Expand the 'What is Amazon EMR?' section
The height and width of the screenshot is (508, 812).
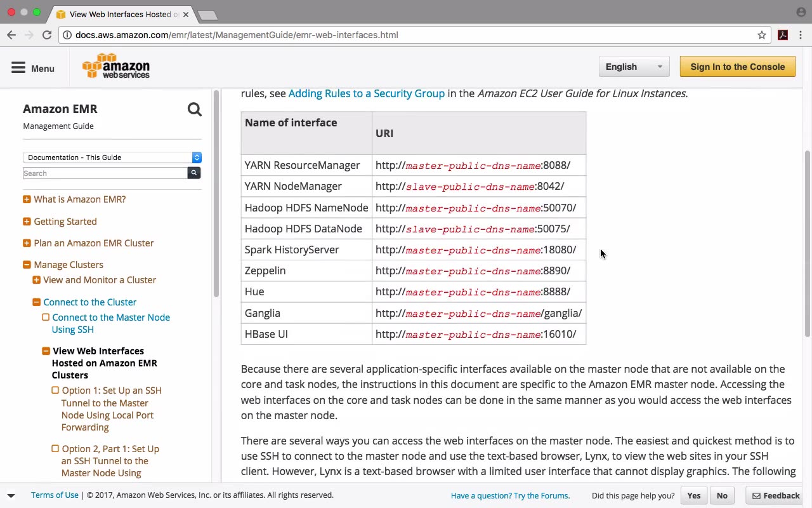pos(27,199)
